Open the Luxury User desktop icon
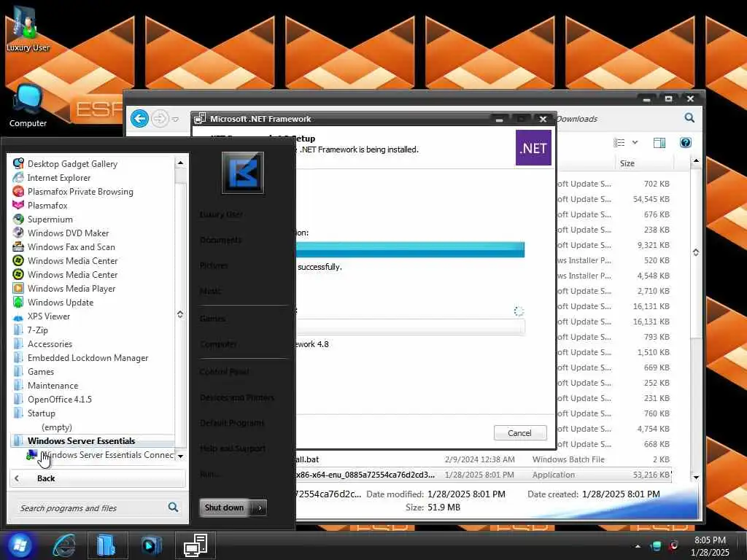Screen dimensions: 747x560 pos(28,29)
